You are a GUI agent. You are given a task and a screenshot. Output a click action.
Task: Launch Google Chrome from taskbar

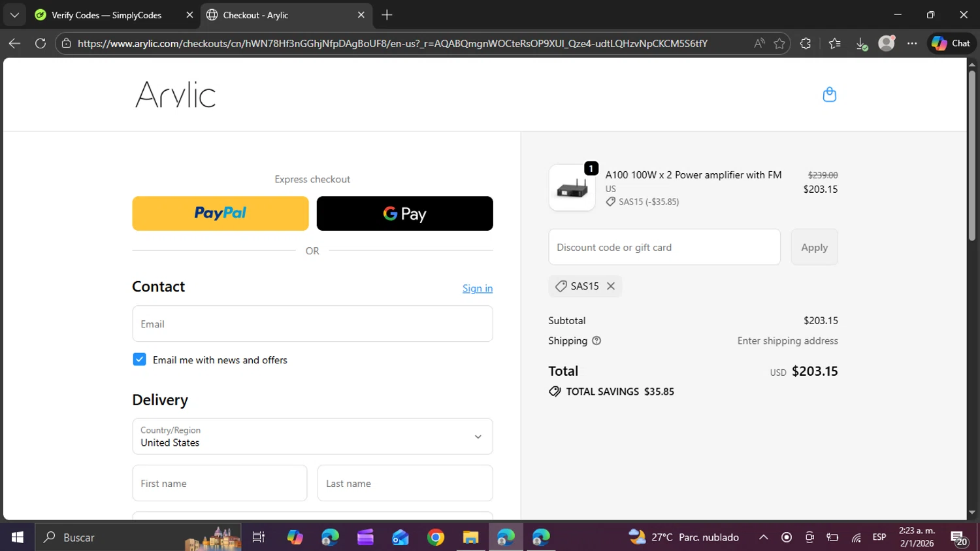436,537
